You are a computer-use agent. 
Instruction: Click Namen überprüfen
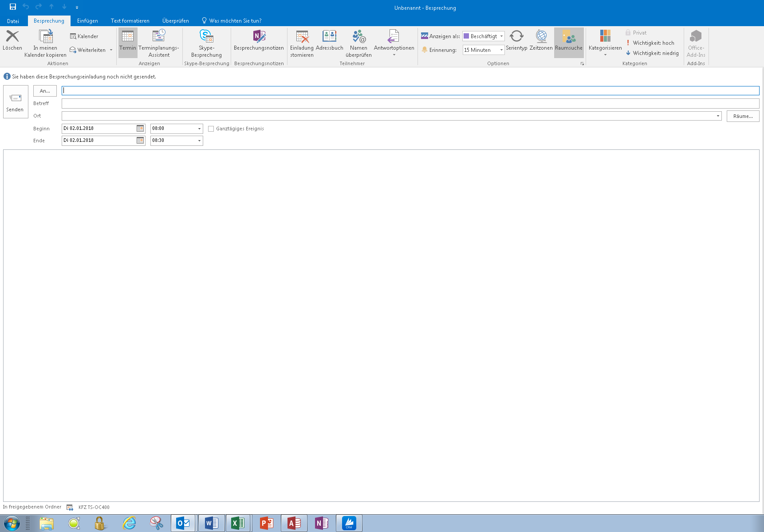358,43
